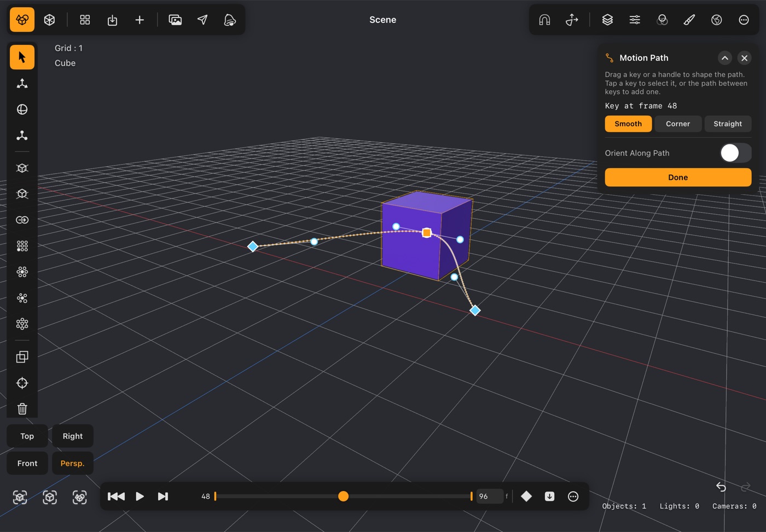Open the cube primitive icon in top bar
This screenshot has height=532, width=766.
[49, 20]
